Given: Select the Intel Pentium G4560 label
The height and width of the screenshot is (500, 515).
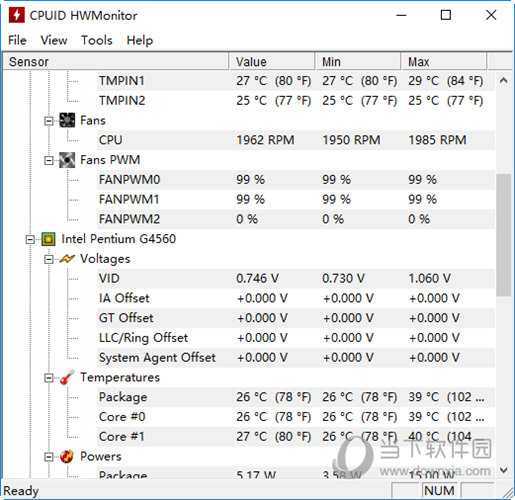Looking at the screenshot, I should pos(119,239).
